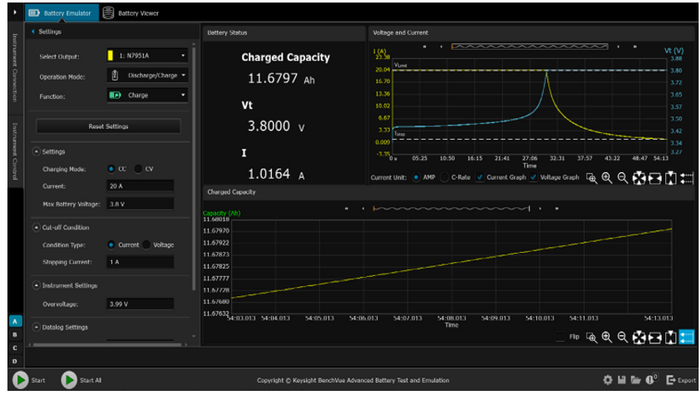Click autoscale all icon under voltage graph
The height and width of the screenshot is (400, 700).
pos(638,178)
